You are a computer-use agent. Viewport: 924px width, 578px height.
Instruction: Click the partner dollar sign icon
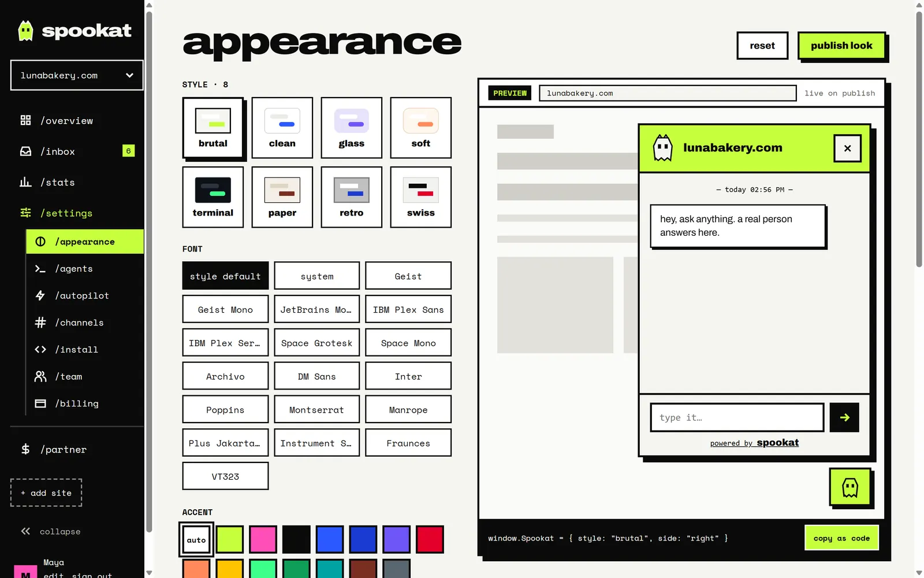(25, 449)
